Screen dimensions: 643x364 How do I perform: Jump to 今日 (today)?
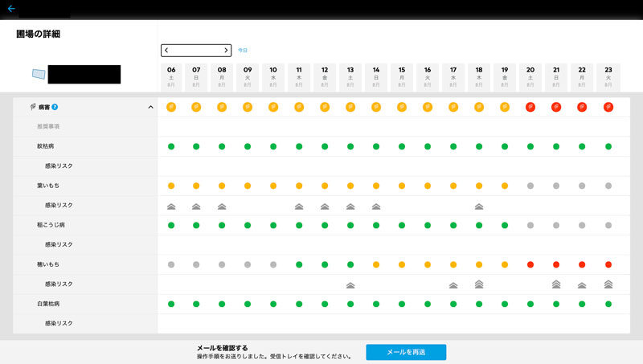point(243,51)
